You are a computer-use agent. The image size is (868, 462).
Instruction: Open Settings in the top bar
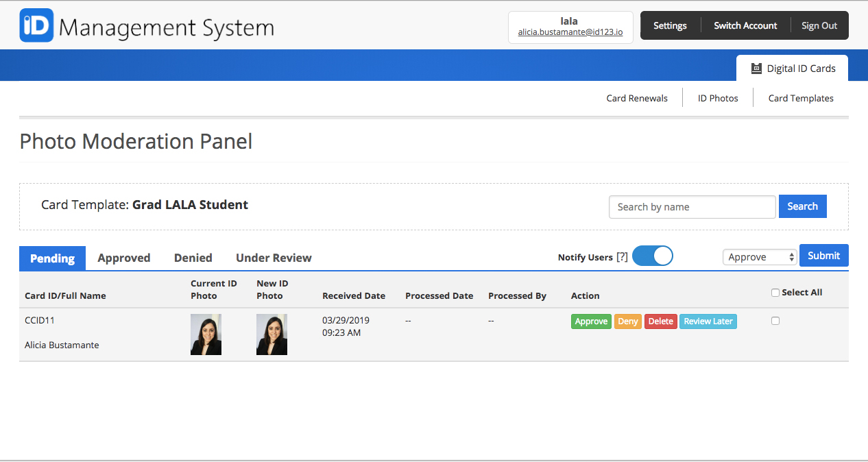point(670,25)
